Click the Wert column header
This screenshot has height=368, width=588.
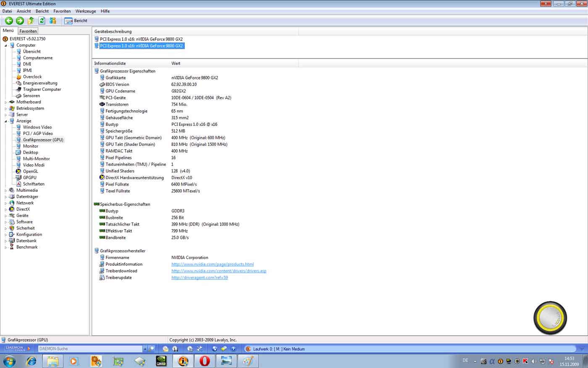234,64
